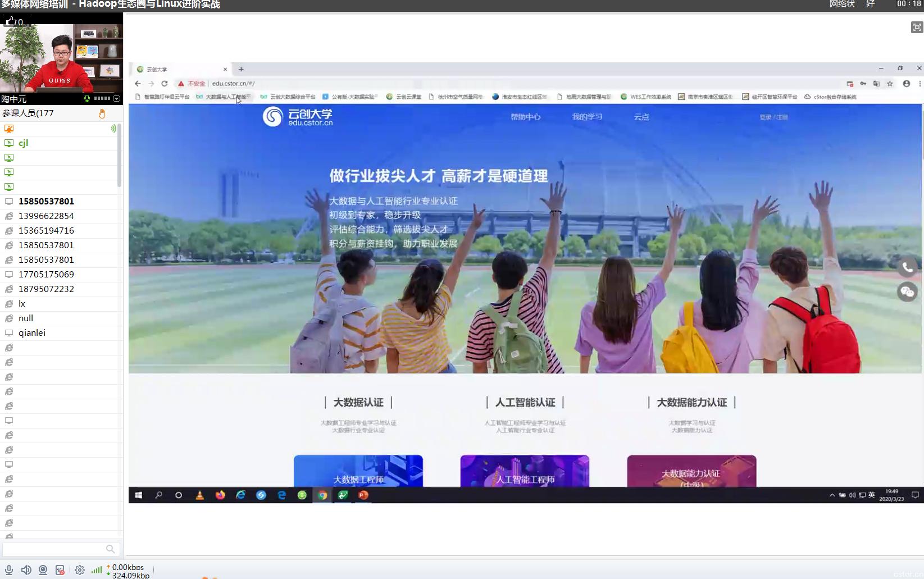
Task: Open the WeChat contact icon on page right
Action: (907, 291)
